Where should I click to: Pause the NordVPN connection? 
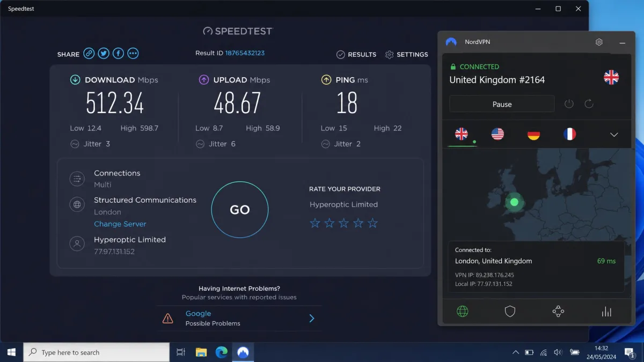click(502, 104)
